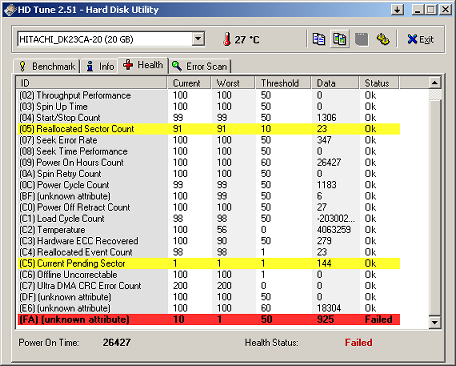
Task: Click the thermometer temperature indicator
Action: coord(241,40)
